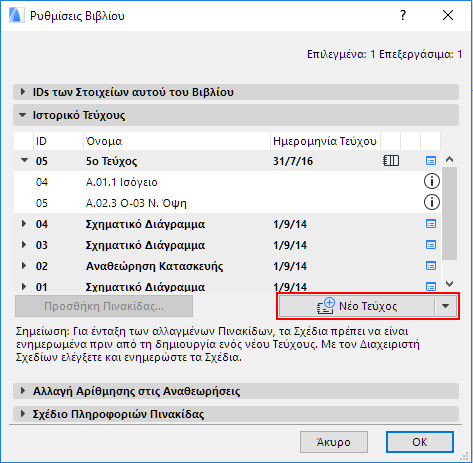
Task: Click the Σχηματικό Διάγραμμα name in row 01
Action: [x=145, y=287]
